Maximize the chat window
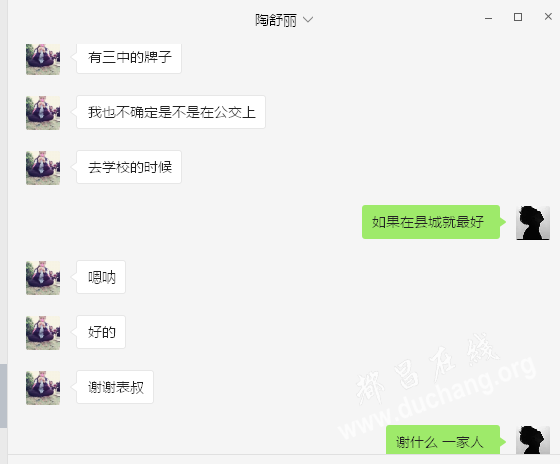 click(x=518, y=17)
